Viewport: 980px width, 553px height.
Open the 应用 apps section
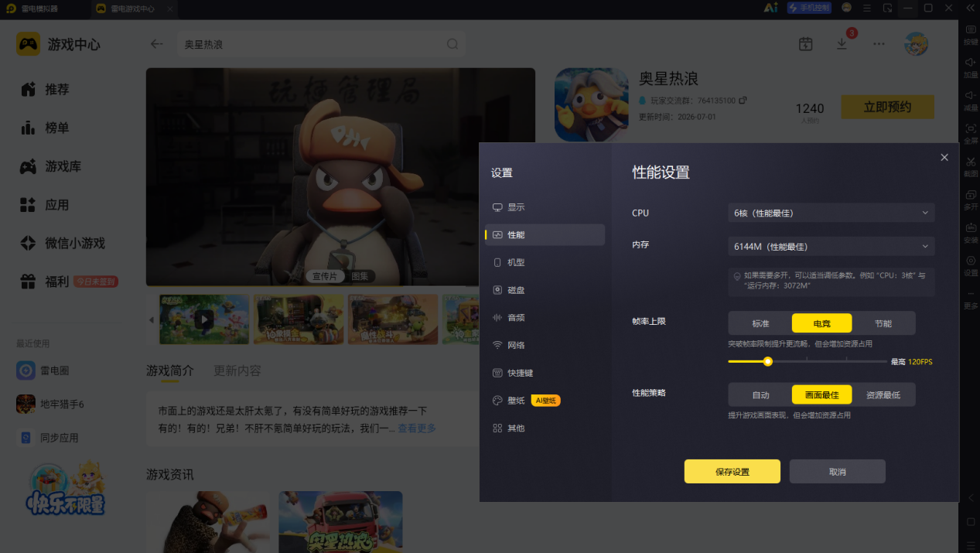[45, 205]
